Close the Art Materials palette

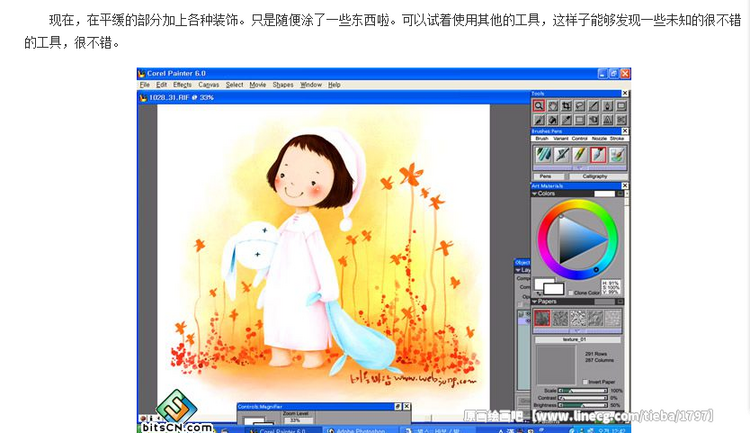(625, 186)
